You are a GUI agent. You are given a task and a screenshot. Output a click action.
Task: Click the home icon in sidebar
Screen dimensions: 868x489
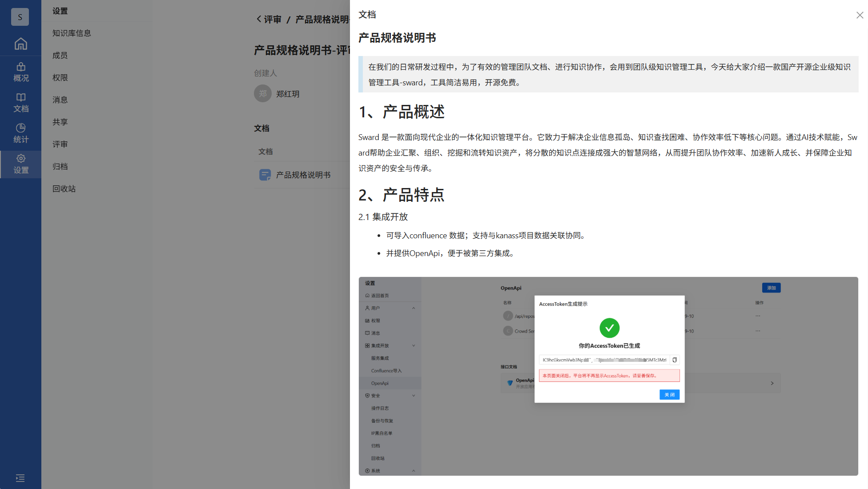point(20,44)
